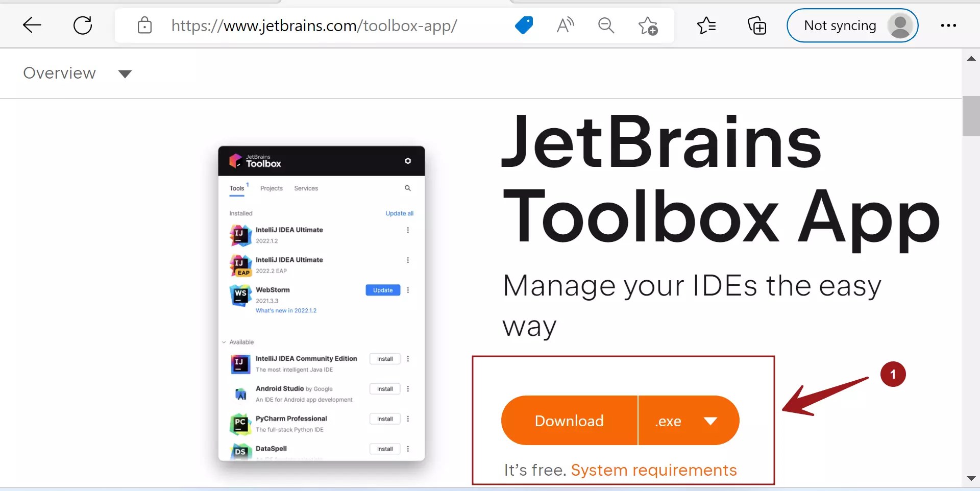Image resolution: width=980 pixels, height=491 pixels.
Task: Switch to the Services tab in Toolbox
Action: [x=306, y=188]
